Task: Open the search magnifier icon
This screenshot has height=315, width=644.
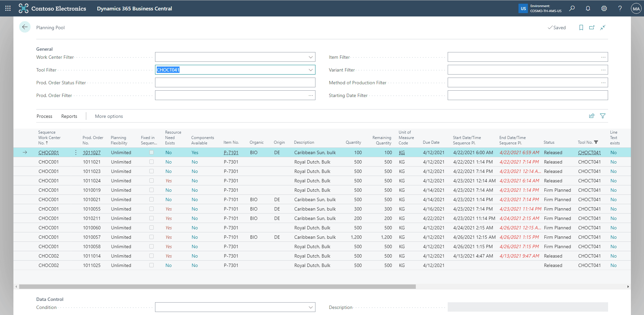Action: [572, 8]
